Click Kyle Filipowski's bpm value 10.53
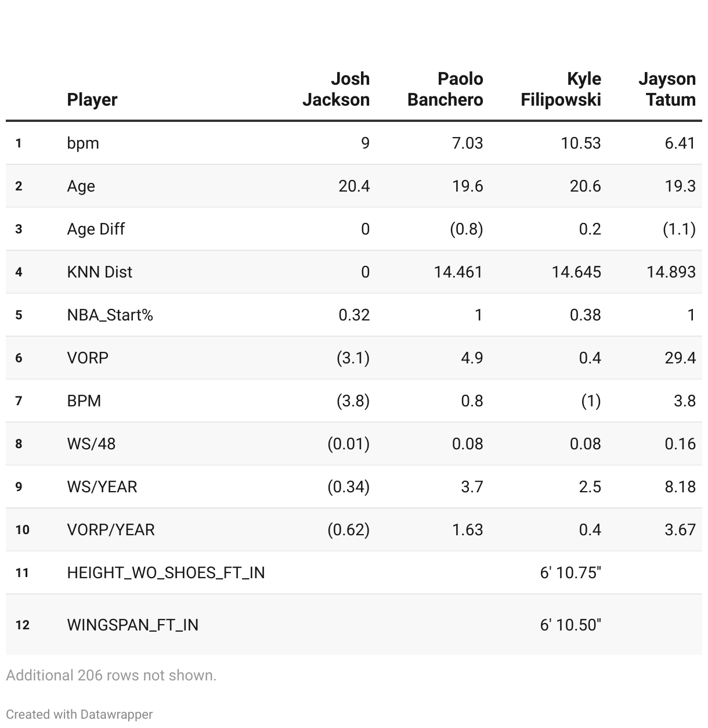The image size is (708, 728). [x=580, y=143]
